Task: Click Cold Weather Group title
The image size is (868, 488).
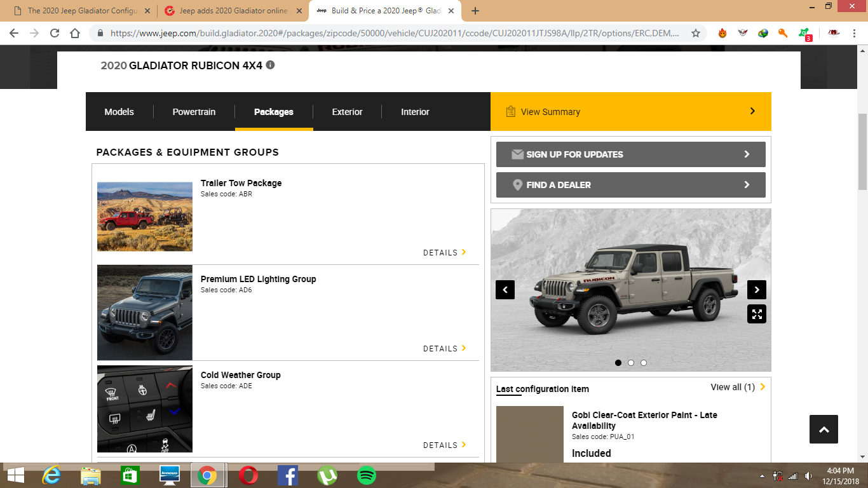Action: [x=240, y=375]
